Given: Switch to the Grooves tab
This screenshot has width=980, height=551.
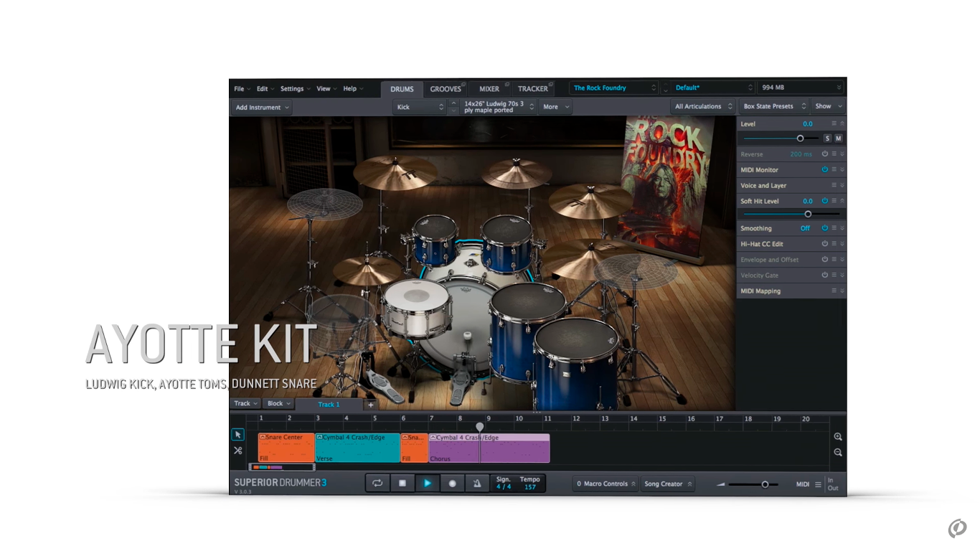Looking at the screenshot, I should pos(445,89).
